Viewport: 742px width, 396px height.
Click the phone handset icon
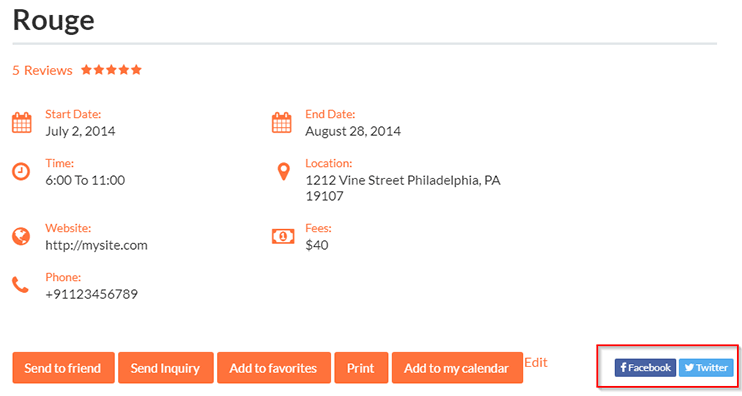[20, 285]
